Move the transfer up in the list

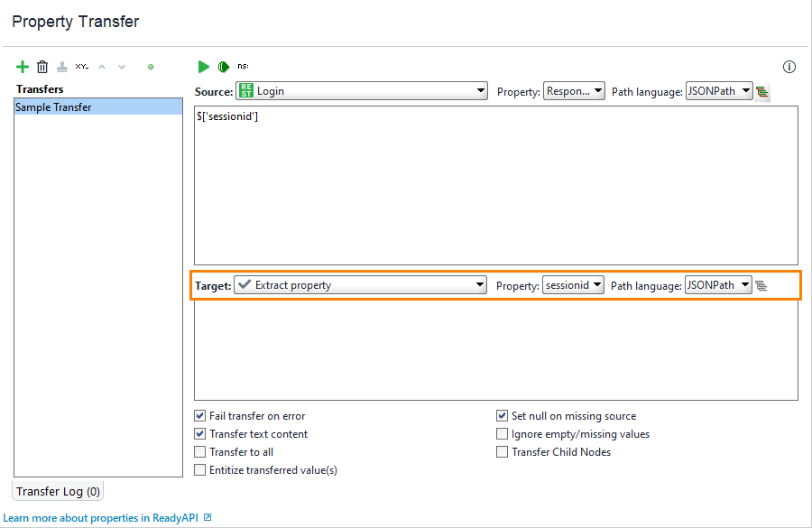[x=102, y=66]
